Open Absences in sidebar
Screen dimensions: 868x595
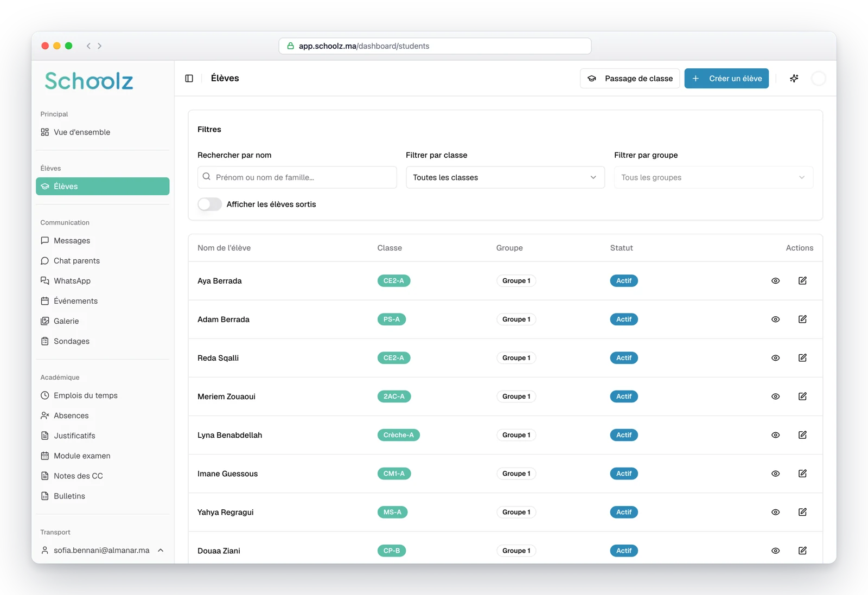(103, 415)
